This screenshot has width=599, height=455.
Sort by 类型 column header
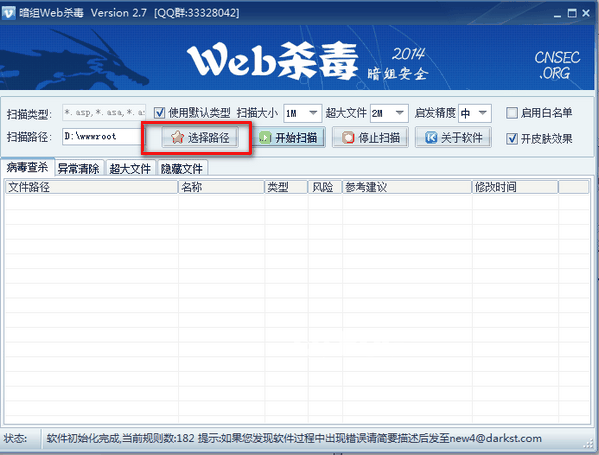(x=287, y=187)
